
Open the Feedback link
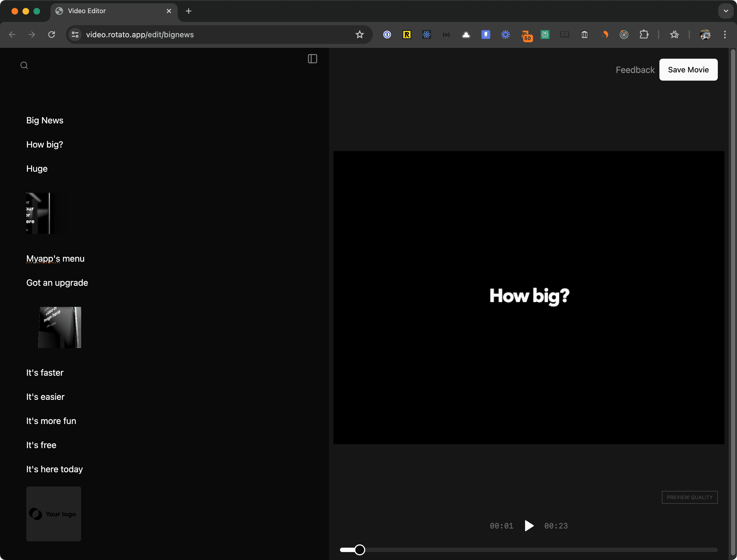[635, 70]
